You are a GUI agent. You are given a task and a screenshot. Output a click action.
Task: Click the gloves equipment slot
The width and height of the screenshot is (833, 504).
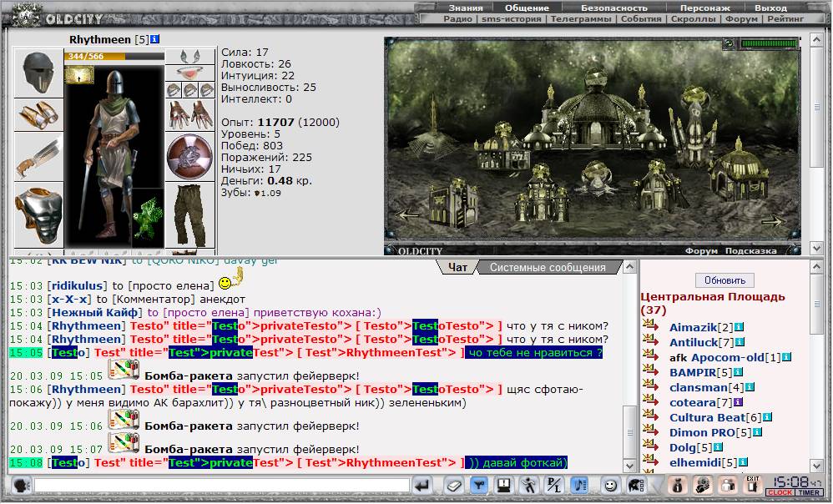[190, 114]
